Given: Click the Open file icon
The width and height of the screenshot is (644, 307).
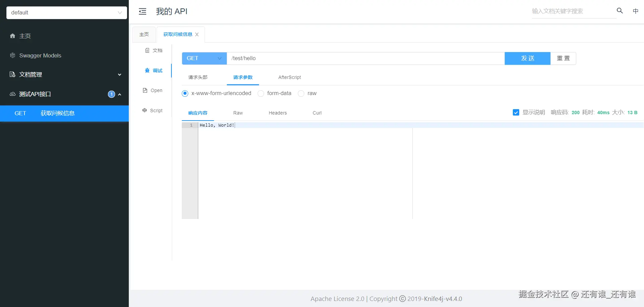Looking at the screenshot, I should click(145, 90).
